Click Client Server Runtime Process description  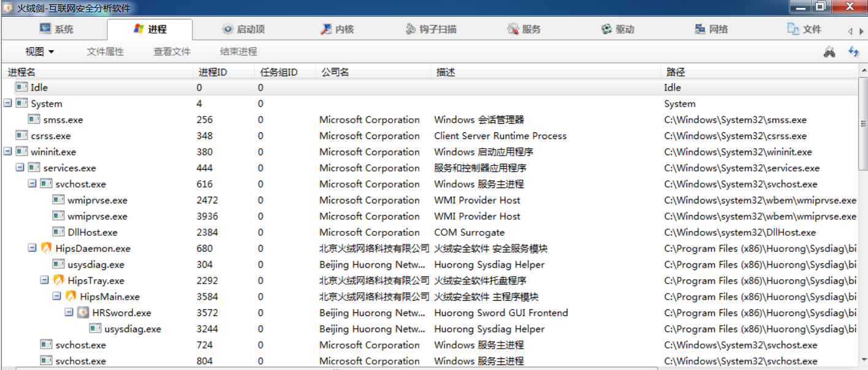click(500, 136)
